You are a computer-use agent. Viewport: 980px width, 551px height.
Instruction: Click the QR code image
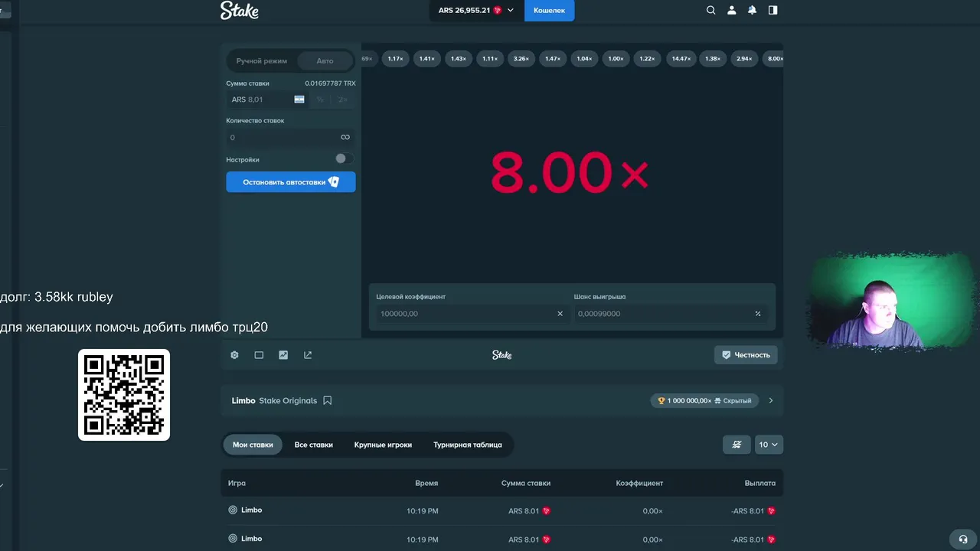pos(124,395)
